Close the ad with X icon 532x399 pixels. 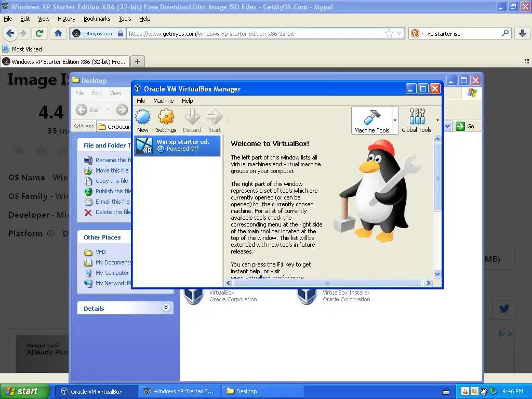510,334
